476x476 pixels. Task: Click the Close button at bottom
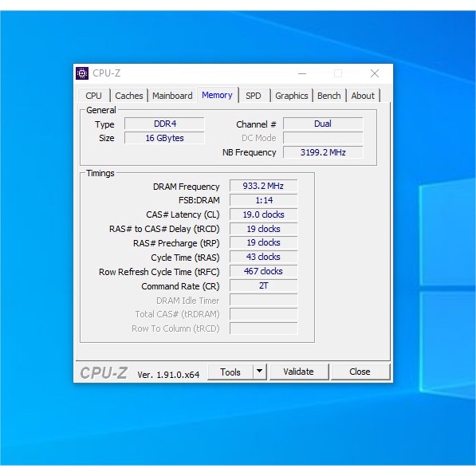[x=360, y=372]
